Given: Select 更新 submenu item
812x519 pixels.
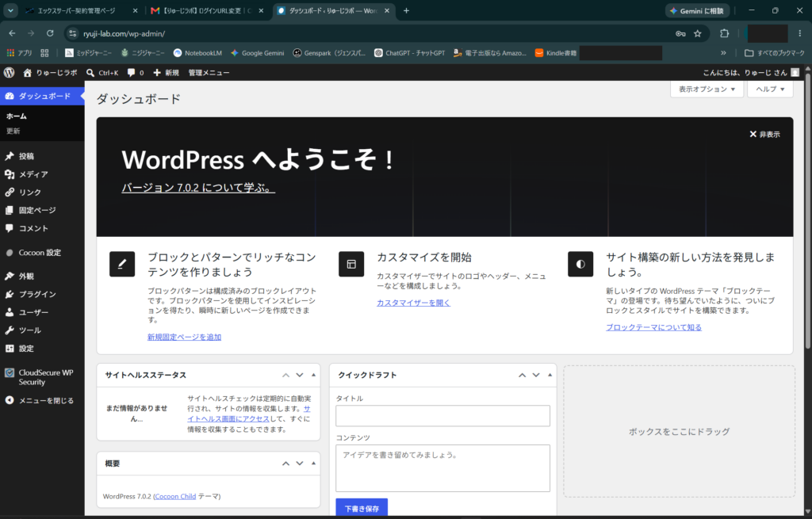Looking at the screenshot, I should (x=13, y=131).
